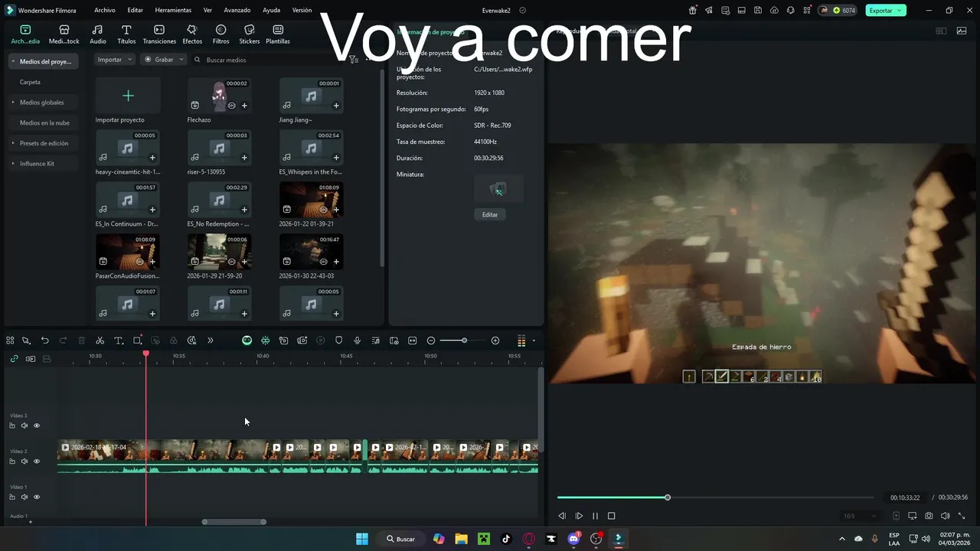Image resolution: width=980 pixels, height=551 pixels.
Task: Click the timeline horizontal scrollbar
Action: click(x=234, y=522)
